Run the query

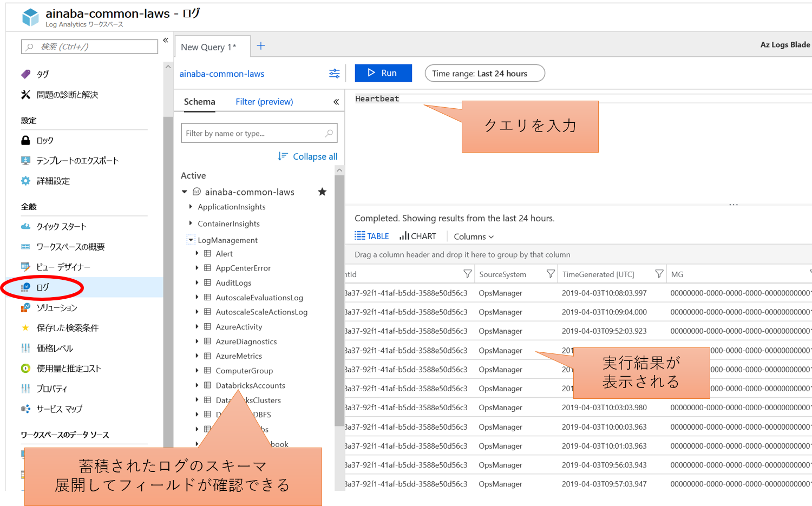pos(383,73)
